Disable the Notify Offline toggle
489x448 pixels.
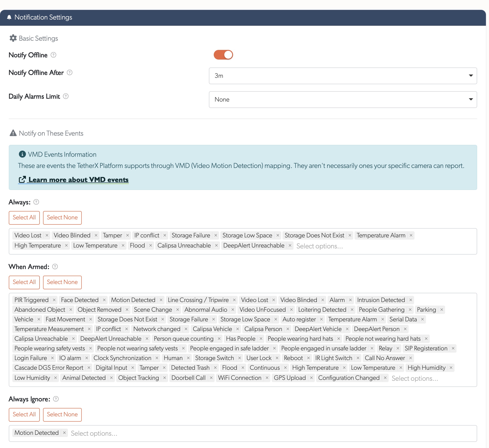pos(223,55)
